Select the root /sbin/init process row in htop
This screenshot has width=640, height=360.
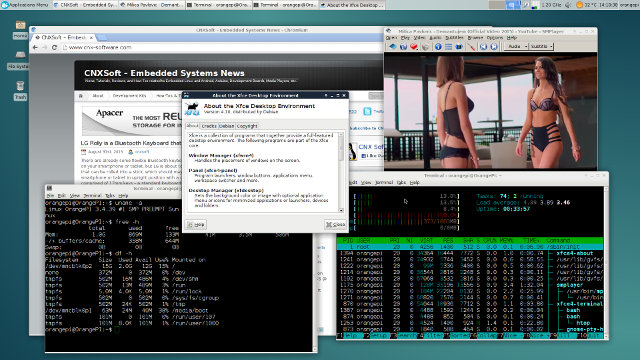coord(470,247)
